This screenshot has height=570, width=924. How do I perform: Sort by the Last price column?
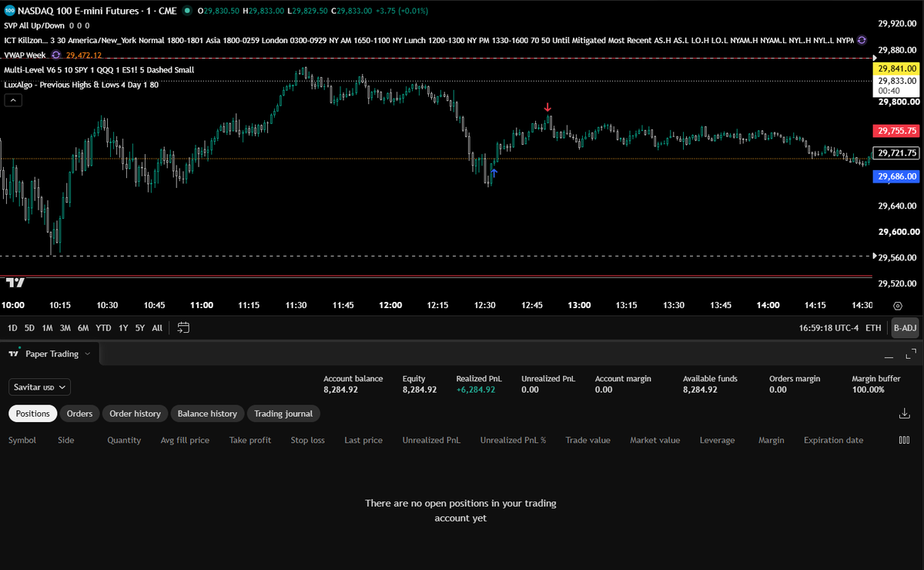(363, 441)
